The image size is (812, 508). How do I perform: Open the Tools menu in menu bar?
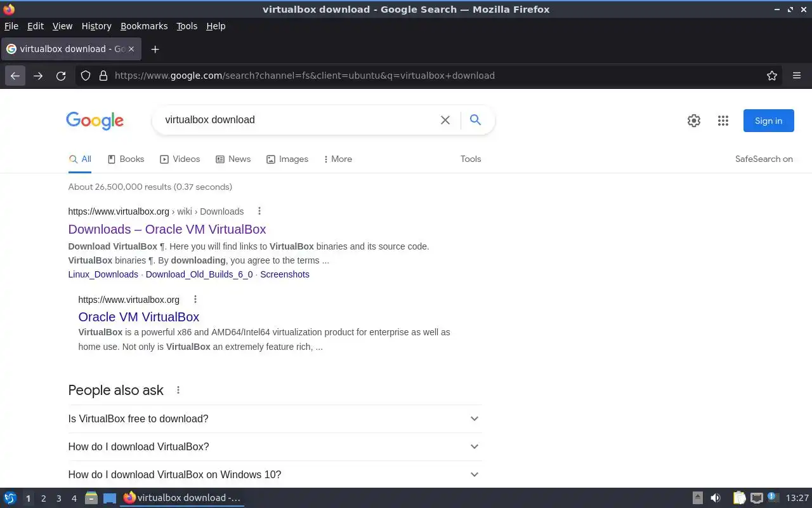pos(187,26)
